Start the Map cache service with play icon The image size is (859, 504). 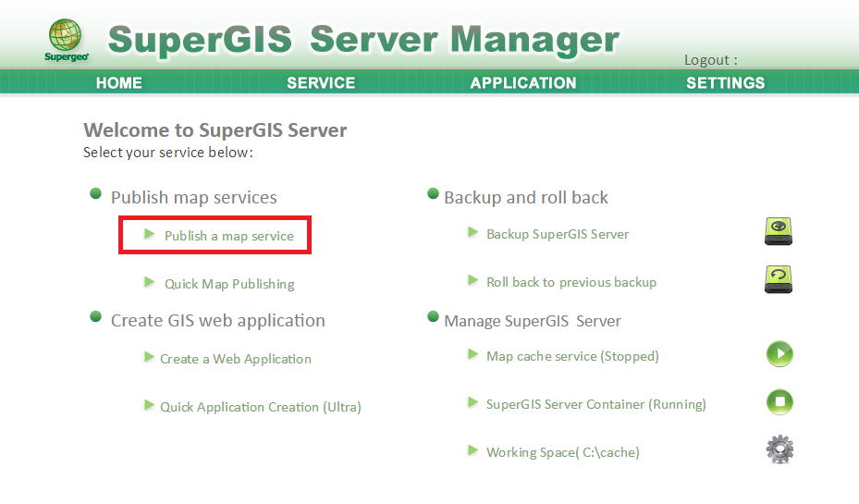coord(779,354)
